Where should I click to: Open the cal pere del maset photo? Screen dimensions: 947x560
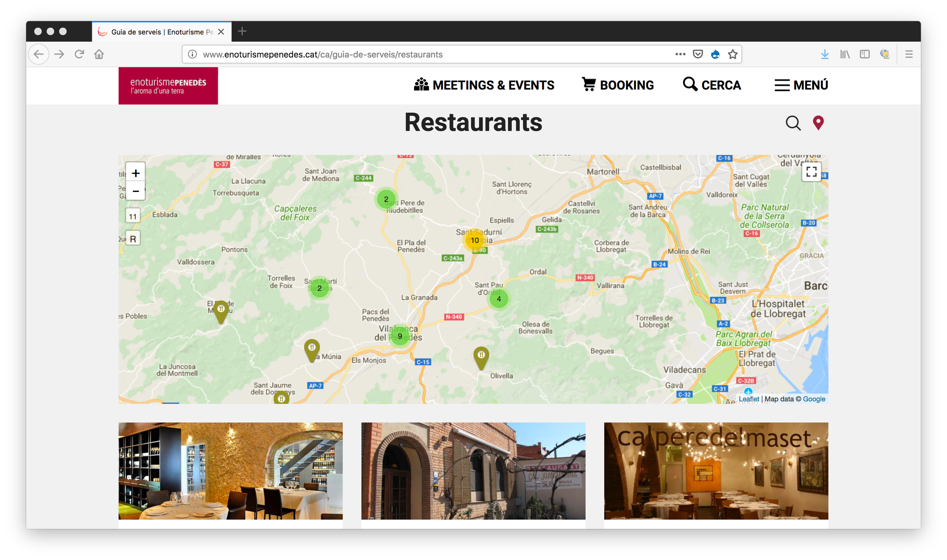pyautogui.click(x=716, y=471)
